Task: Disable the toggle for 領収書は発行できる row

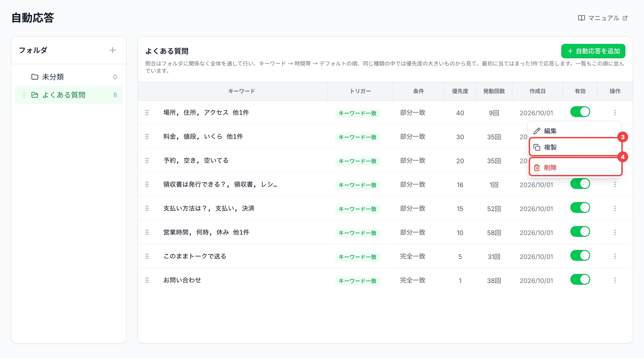Action: [x=580, y=184]
